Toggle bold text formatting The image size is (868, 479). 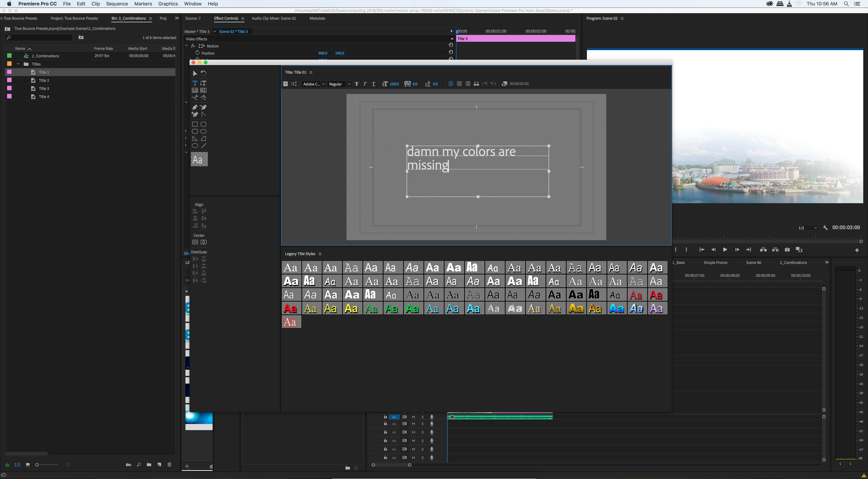click(x=357, y=84)
